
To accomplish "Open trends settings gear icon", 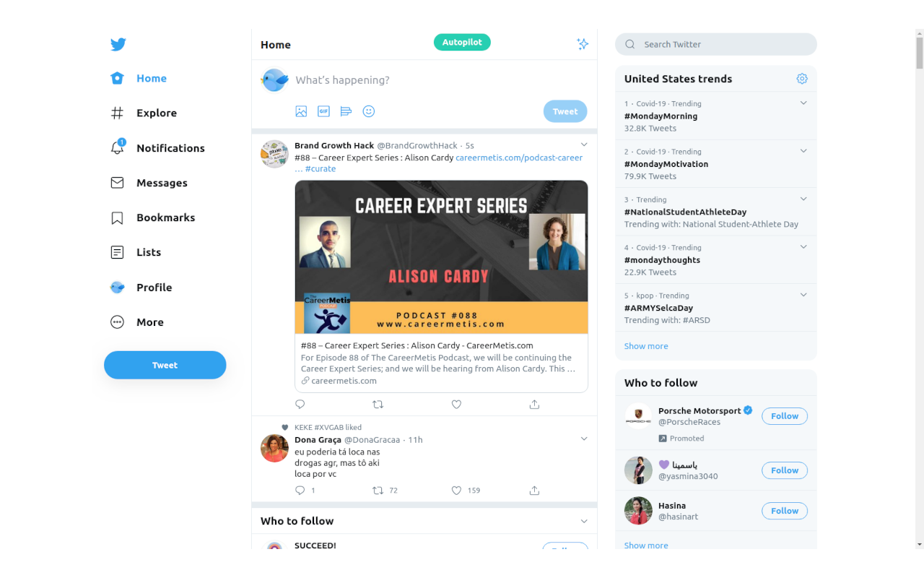I will (x=802, y=79).
